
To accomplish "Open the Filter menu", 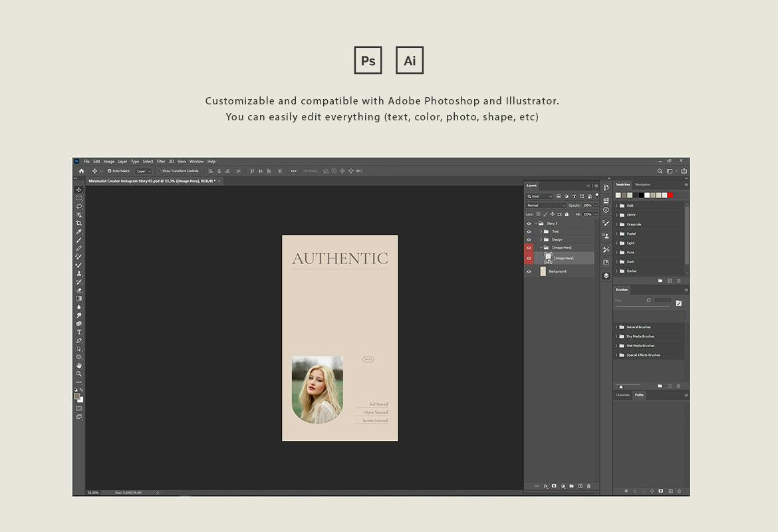I will point(161,162).
